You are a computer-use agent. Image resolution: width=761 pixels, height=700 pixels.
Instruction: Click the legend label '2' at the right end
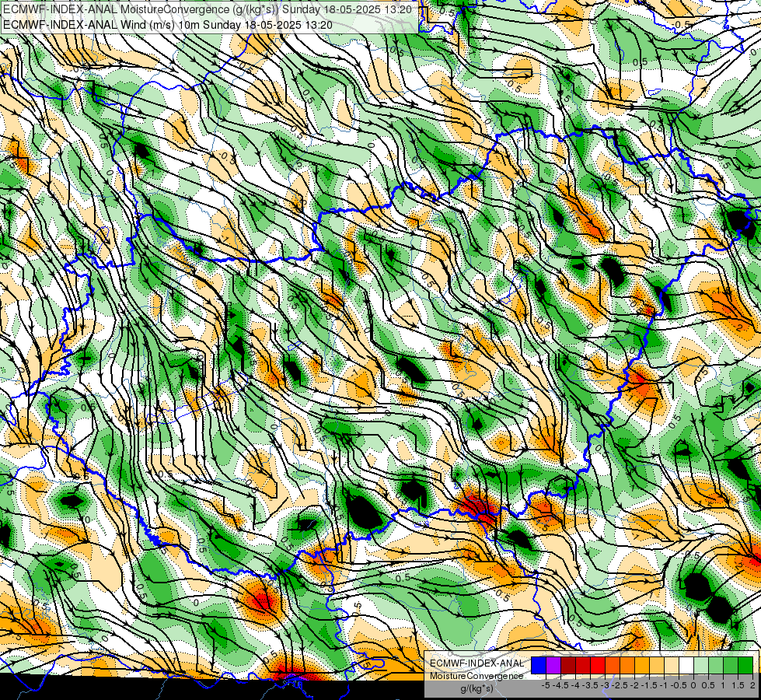click(752, 685)
